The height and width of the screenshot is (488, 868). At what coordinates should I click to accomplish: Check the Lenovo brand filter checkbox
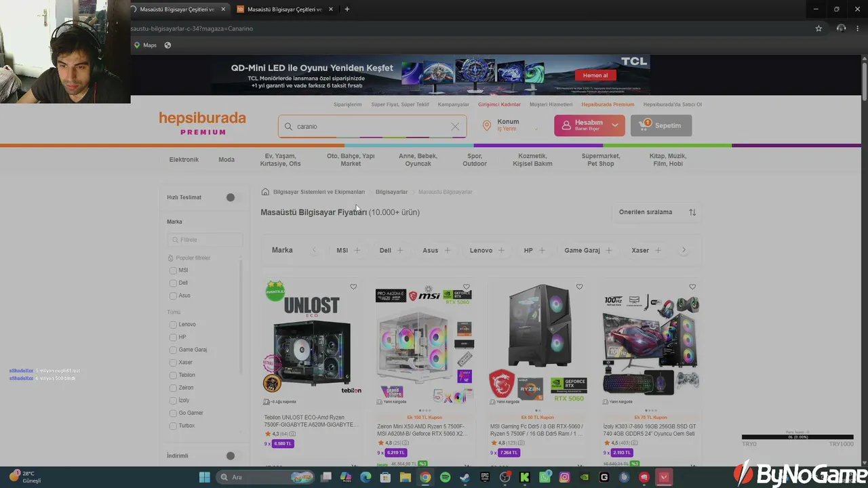coord(173,325)
